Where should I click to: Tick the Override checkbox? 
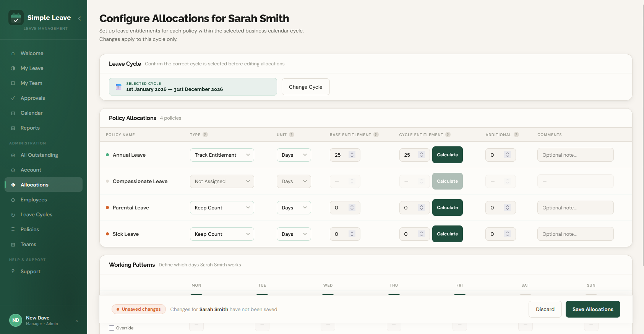pos(112,328)
